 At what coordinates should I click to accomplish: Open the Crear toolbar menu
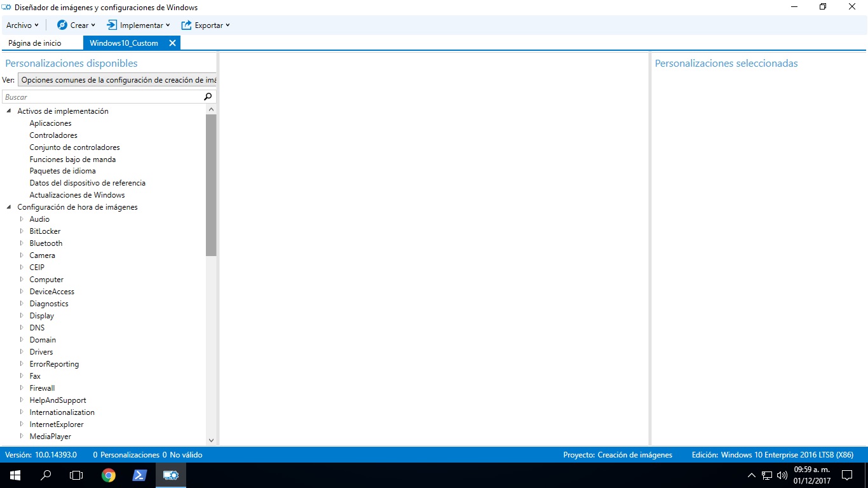[x=76, y=25]
